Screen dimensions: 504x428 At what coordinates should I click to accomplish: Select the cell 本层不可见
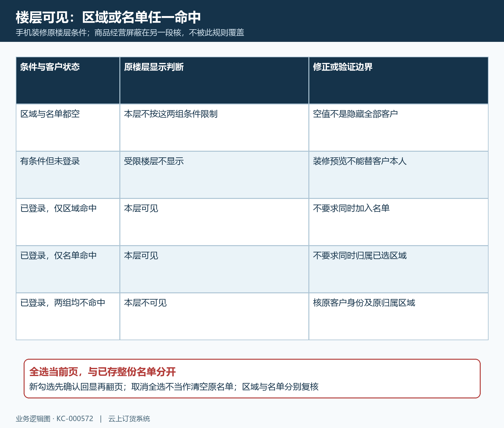[214, 317]
